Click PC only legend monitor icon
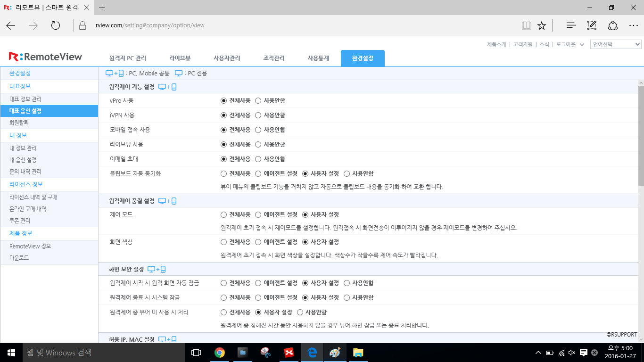Screen dimensions: 644x362 [179, 73]
